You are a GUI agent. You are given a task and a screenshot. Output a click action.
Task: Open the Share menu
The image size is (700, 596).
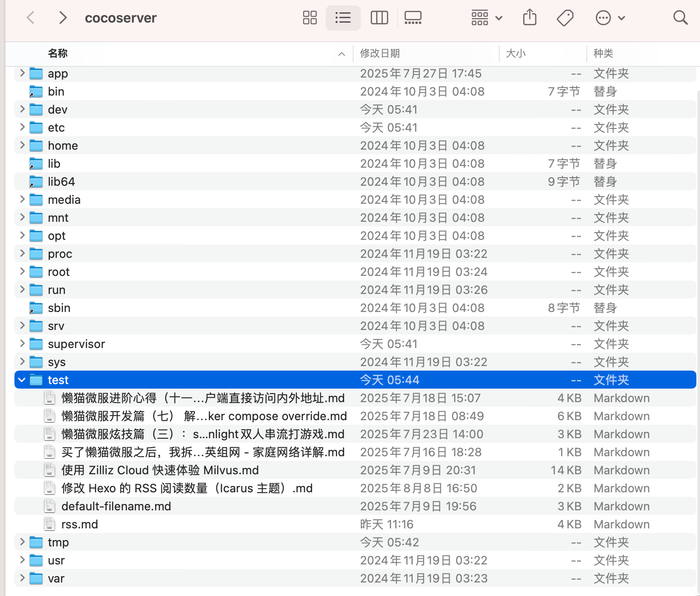(x=530, y=18)
